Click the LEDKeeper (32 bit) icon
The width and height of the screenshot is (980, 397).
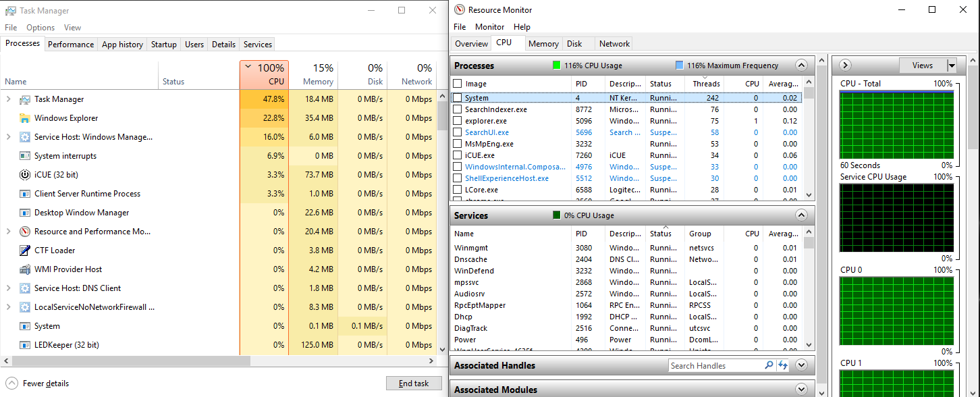[x=25, y=345]
